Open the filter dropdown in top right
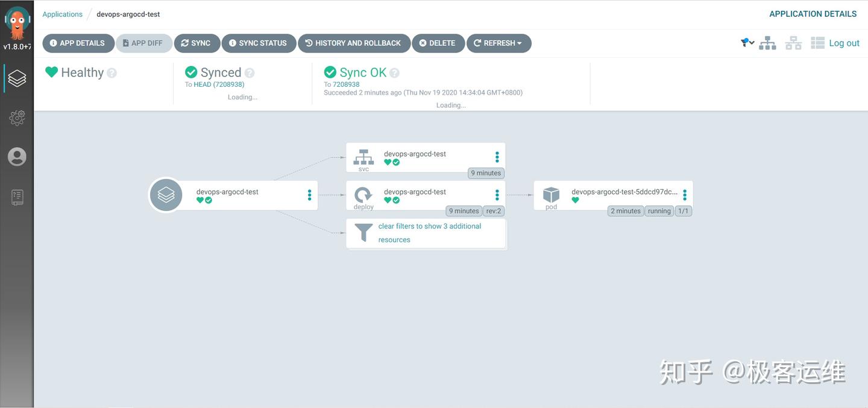Image resolution: width=868 pixels, height=408 pixels. tap(747, 42)
